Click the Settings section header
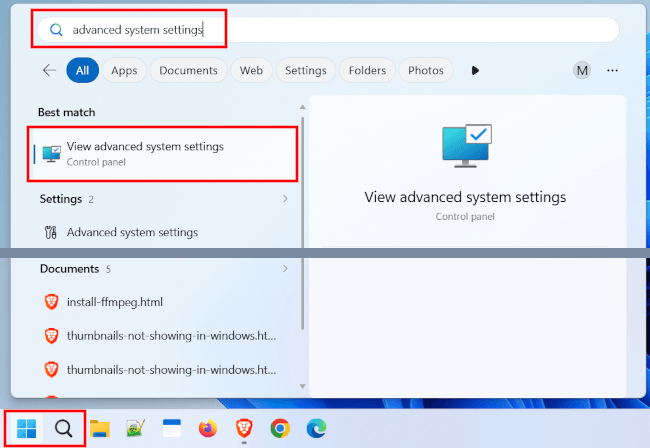This screenshot has height=448, width=650. [61, 199]
